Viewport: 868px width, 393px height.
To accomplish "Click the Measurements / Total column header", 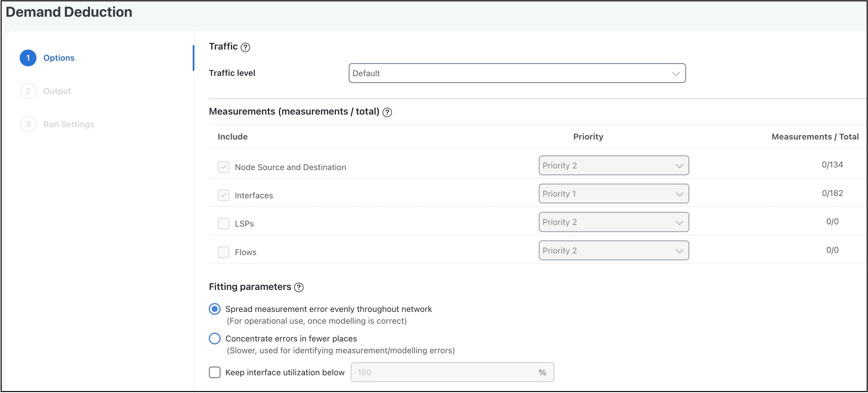I will click(x=815, y=137).
